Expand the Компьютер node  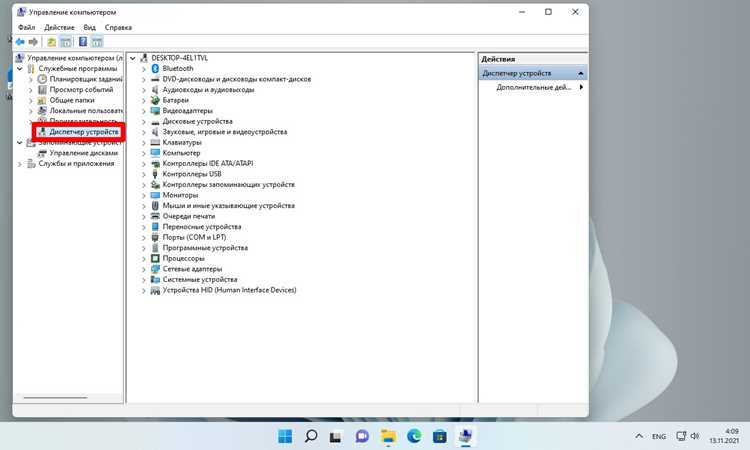(x=143, y=153)
